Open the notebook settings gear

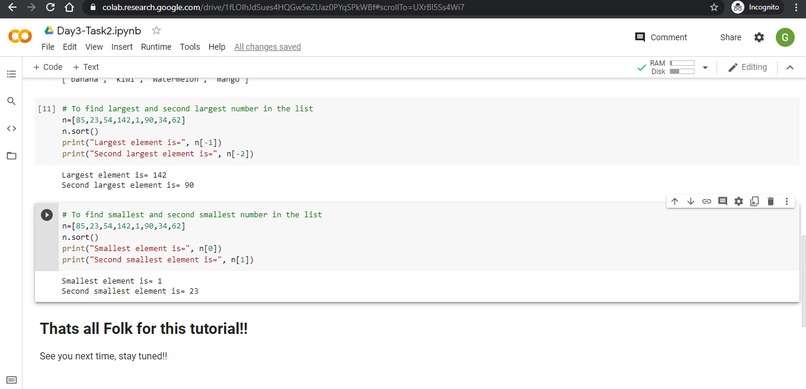click(759, 37)
